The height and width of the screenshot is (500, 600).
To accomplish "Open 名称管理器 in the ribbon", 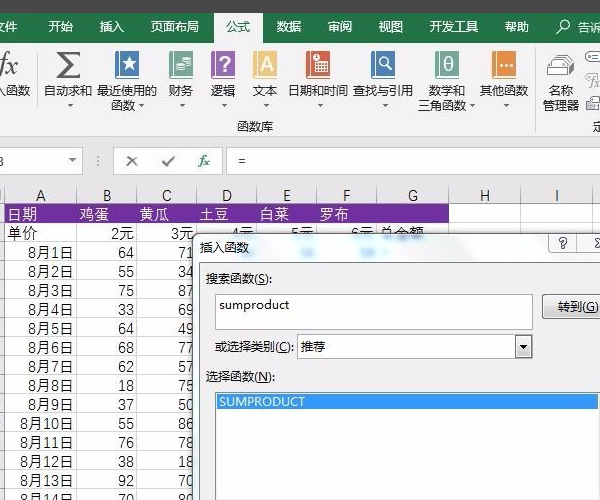I will click(560, 67).
